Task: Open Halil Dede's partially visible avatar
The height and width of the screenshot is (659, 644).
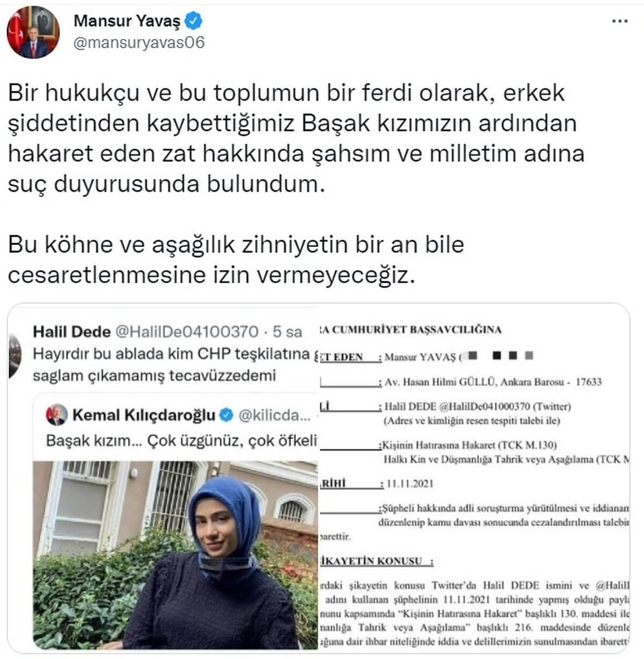Action: point(14,355)
